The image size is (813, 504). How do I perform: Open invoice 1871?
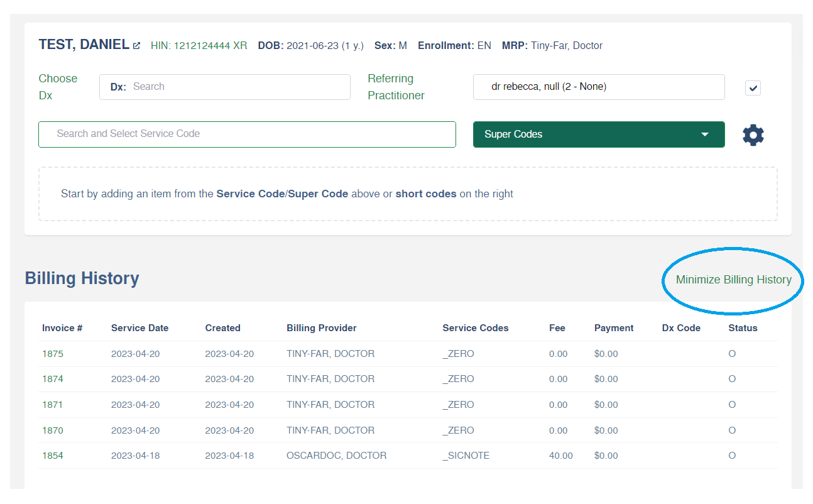[x=53, y=405]
